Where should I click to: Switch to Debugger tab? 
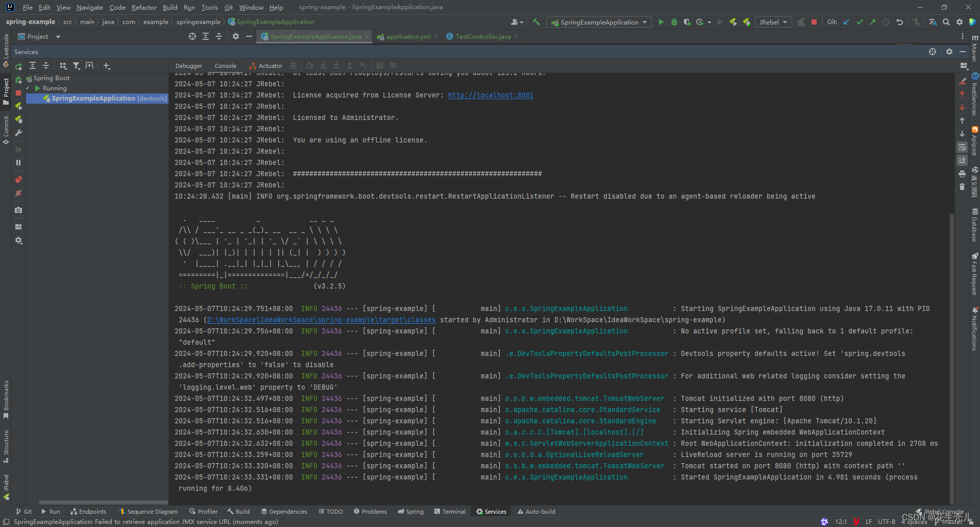(189, 66)
